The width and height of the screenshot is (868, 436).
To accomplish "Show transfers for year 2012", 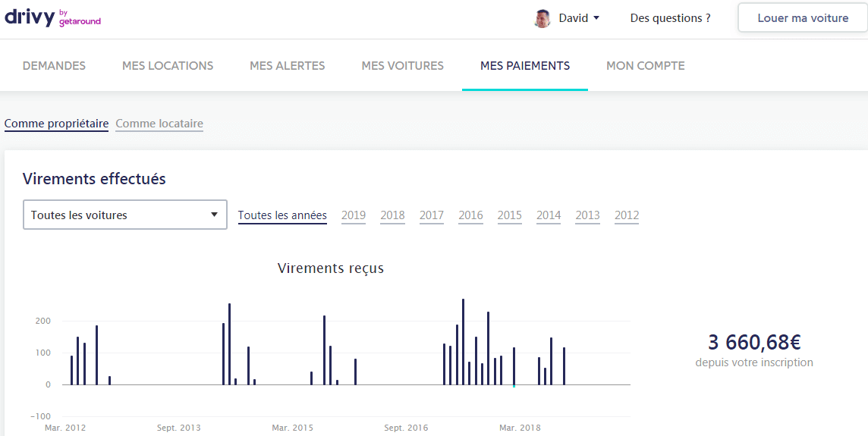I will click(x=627, y=215).
